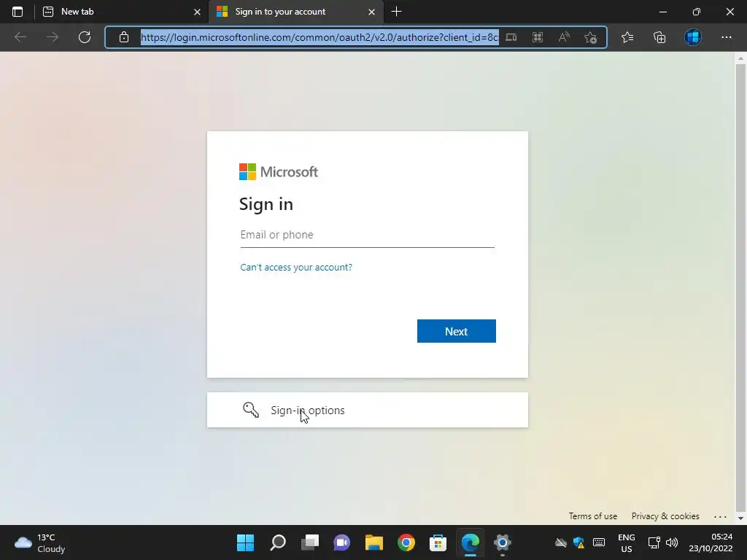Click the page scrollbar up arrow
The height and width of the screenshot is (560, 747).
[x=740, y=58]
